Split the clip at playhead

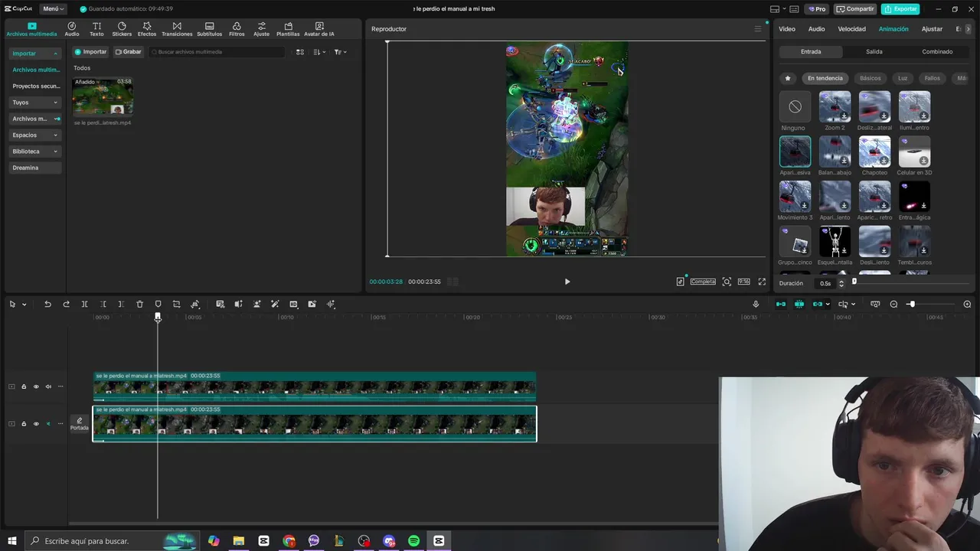pyautogui.click(x=84, y=304)
